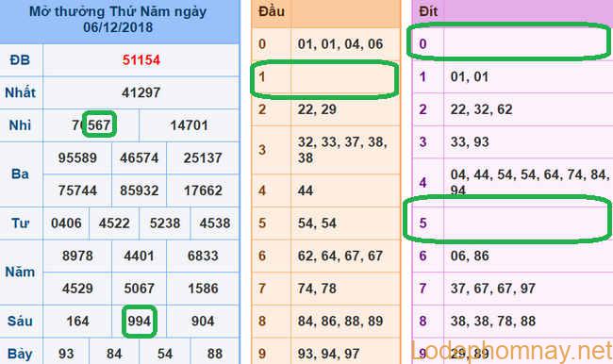613x364 pixels.
Task: Click the Đít column header
Action: click(x=428, y=11)
